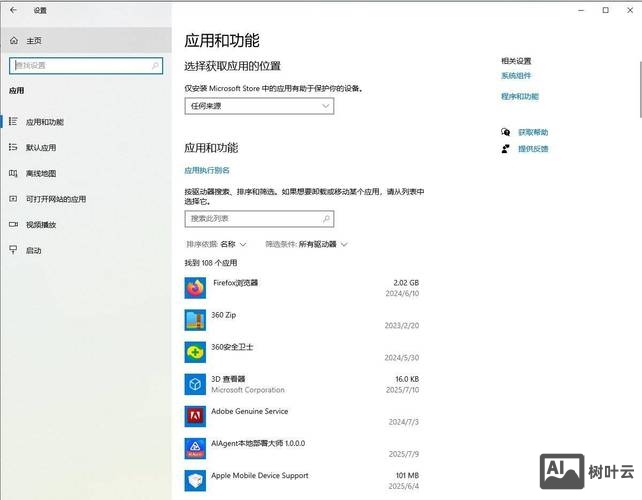Image resolution: width=642 pixels, height=500 pixels.
Task: Click the magnifier in 查找设置 box
Action: 155,66
